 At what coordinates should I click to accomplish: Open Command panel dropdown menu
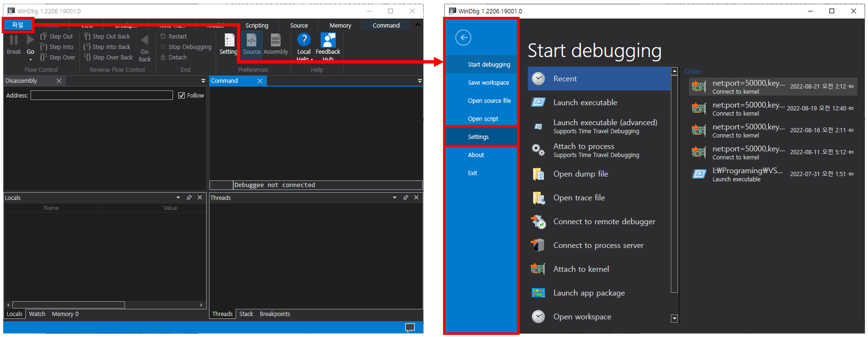(x=419, y=81)
